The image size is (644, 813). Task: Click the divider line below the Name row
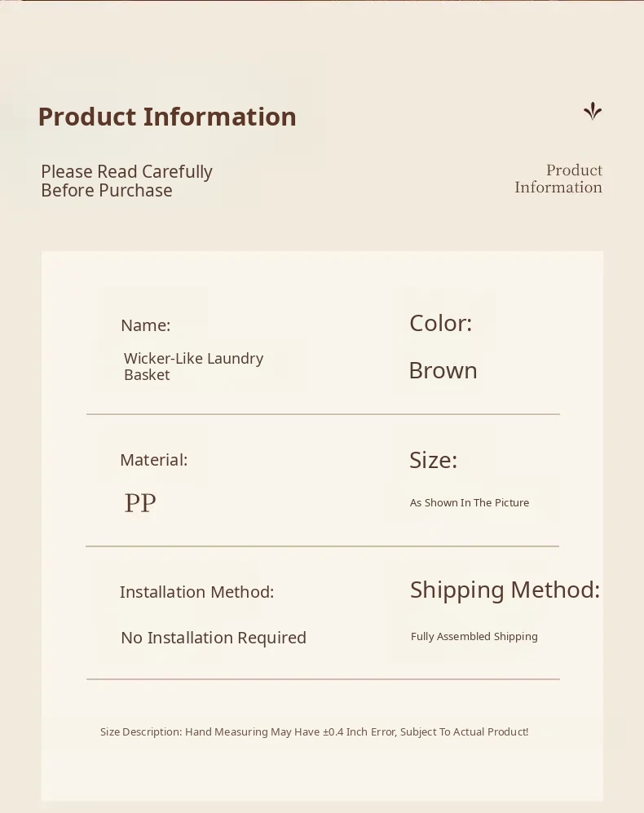pyautogui.click(x=323, y=414)
